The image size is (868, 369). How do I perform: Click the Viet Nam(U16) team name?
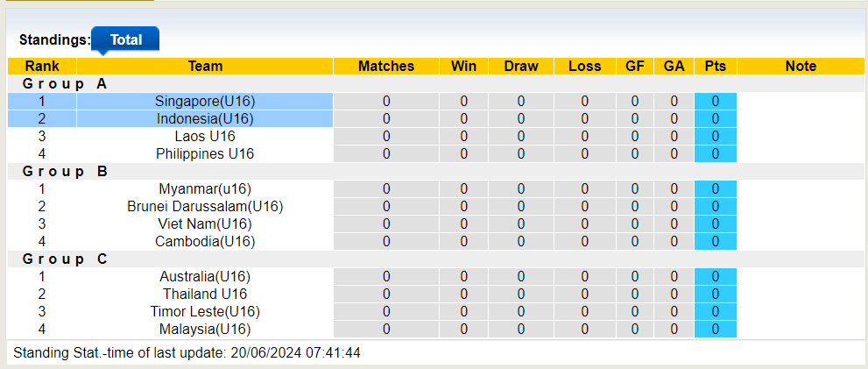pos(205,224)
